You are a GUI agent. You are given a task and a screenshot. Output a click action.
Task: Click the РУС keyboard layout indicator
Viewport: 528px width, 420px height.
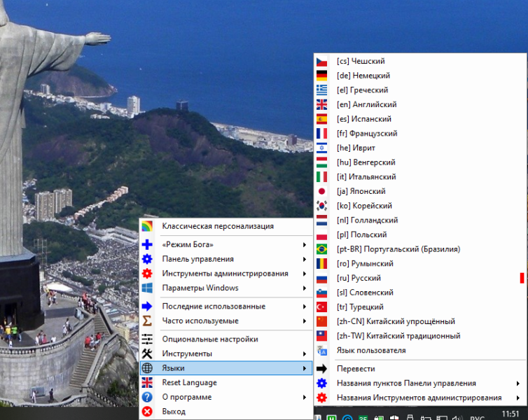pos(477,418)
